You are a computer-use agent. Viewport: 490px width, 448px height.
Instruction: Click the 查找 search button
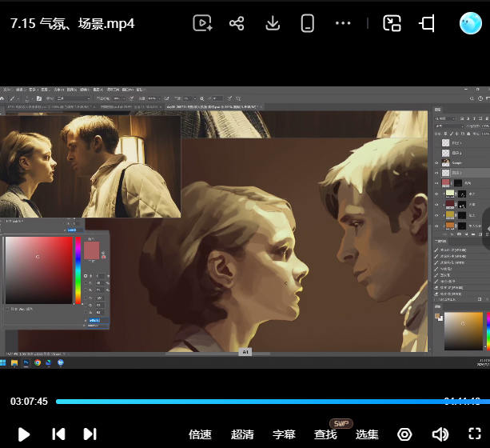(325, 434)
